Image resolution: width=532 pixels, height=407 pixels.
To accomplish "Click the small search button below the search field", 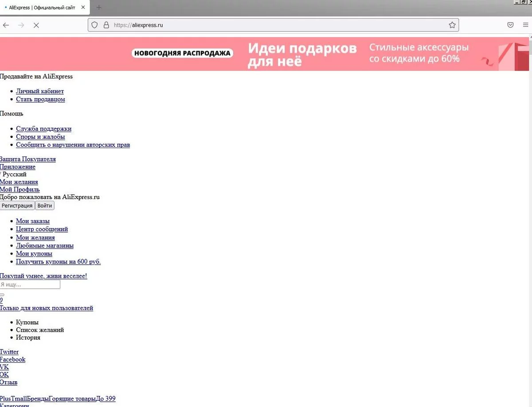I will coord(2,294).
